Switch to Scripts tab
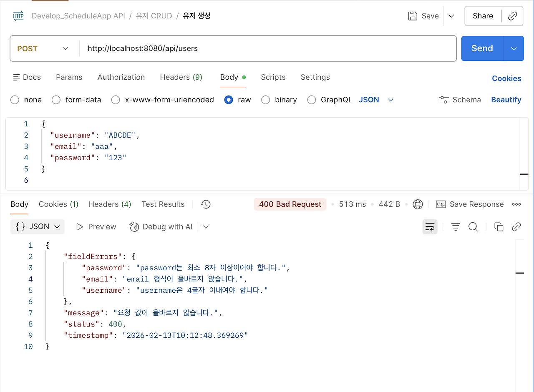 (273, 77)
